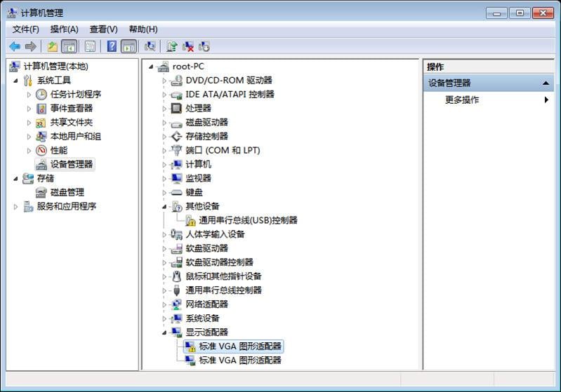Open the 文件(F) menu
Screen dimensions: 561x392
click(26, 29)
